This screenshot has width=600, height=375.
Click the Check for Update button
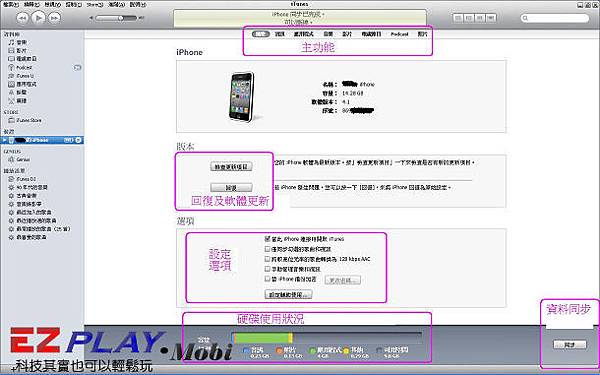point(231,167)
